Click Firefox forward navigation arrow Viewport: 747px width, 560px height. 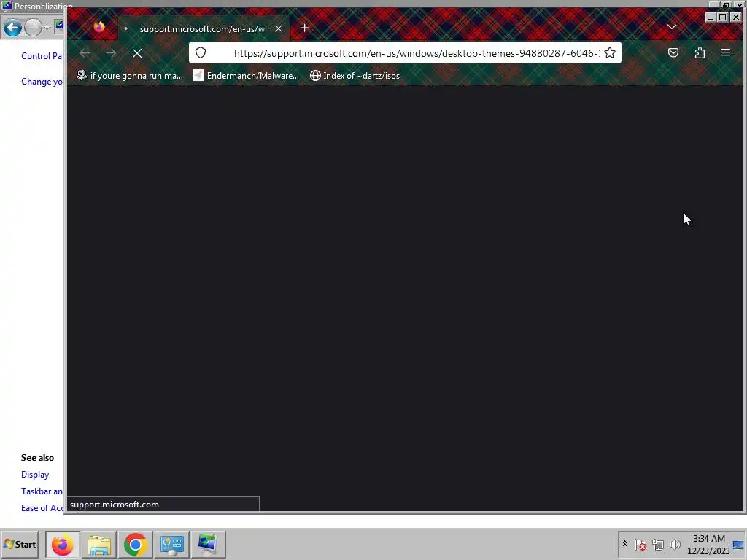pyautogui.click(x=111, y=53)
